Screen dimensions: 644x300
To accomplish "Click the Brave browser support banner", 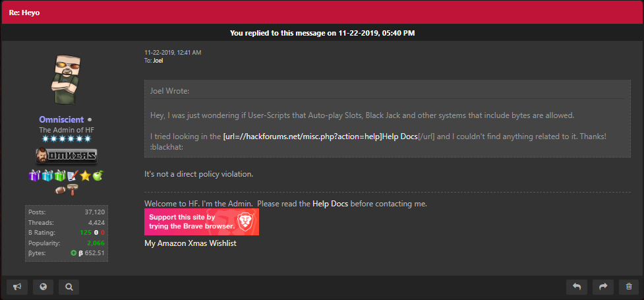I will pos(202,222).
